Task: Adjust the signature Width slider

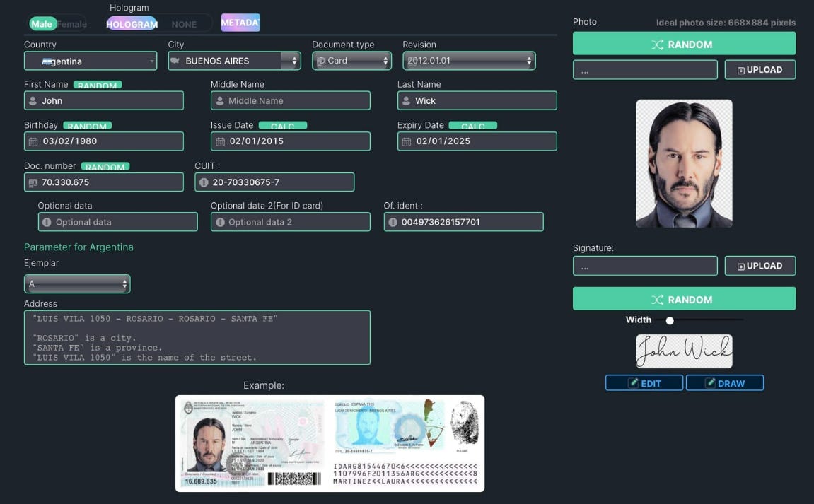Action: [670, 320]
